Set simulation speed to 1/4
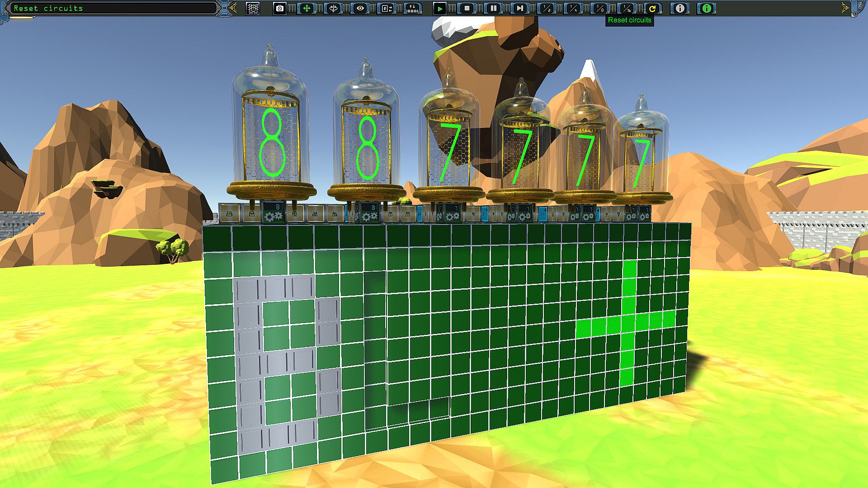 pyautogui.click(x=573, y=8)
